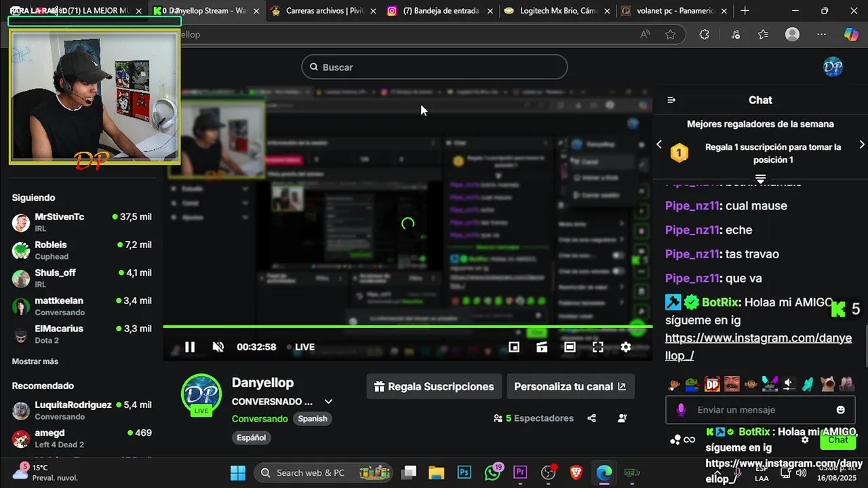The height and width of the screenshot is (488, 868).
Task: Collapse the chat panel
Action: (x=671, y=100)
